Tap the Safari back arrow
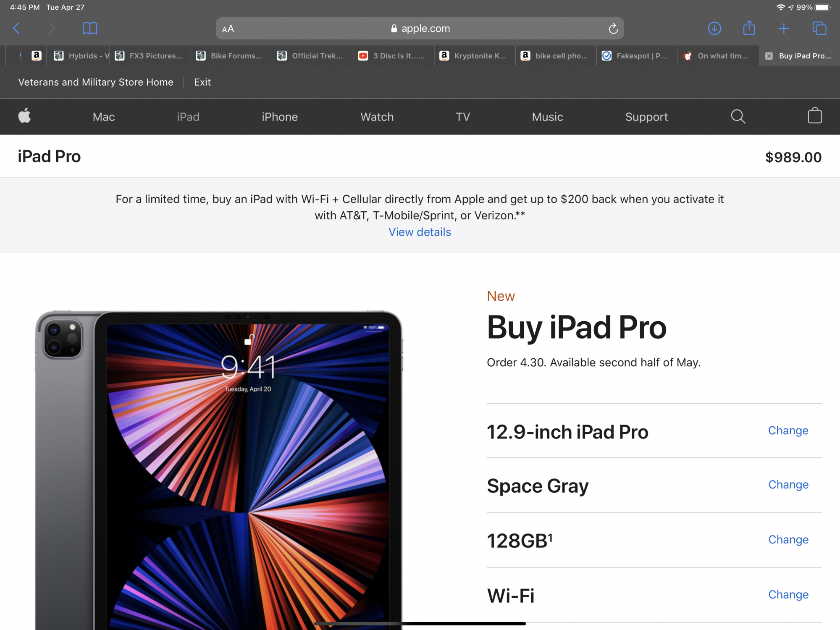The width and height of the screenshot is (840, 630). (x=16, y=29)
